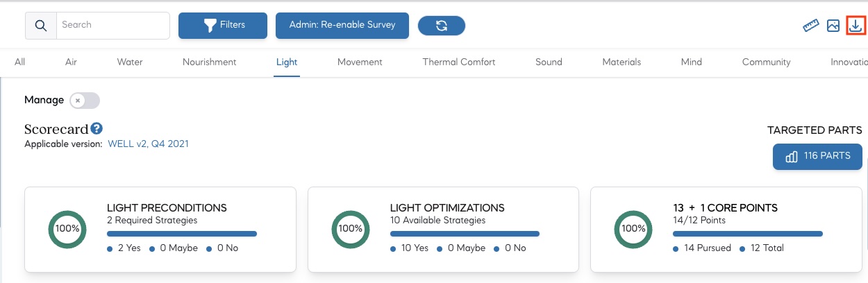Switch to the Air tab
Screen dimensions: 868x283
pyautogui.click(x=71, y=62)
